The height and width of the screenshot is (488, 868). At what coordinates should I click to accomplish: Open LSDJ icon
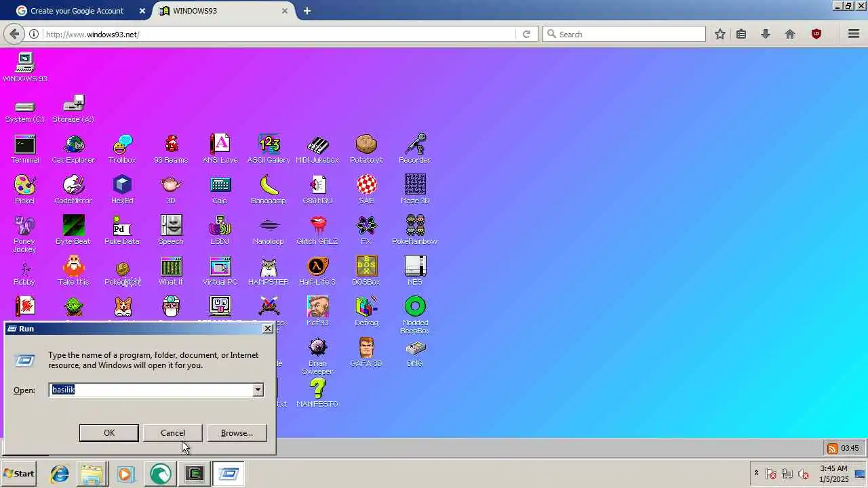tap(220, 230)
